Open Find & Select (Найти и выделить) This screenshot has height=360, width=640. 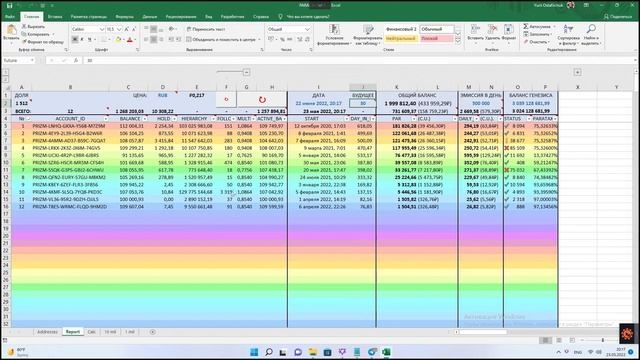[591, 34]
